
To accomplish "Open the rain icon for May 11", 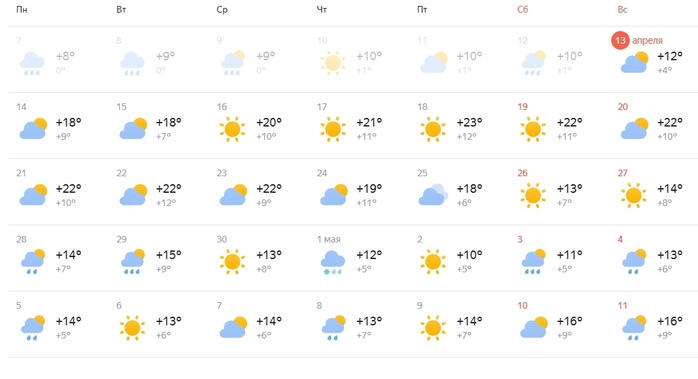I will 634,328.
